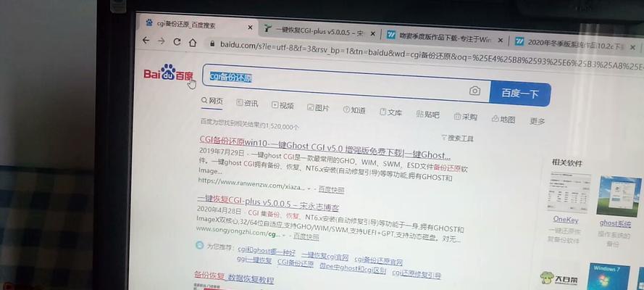The width and height of the screenshot is (644, 290).
Task: Select the 图片 results category
Action: 318,107
